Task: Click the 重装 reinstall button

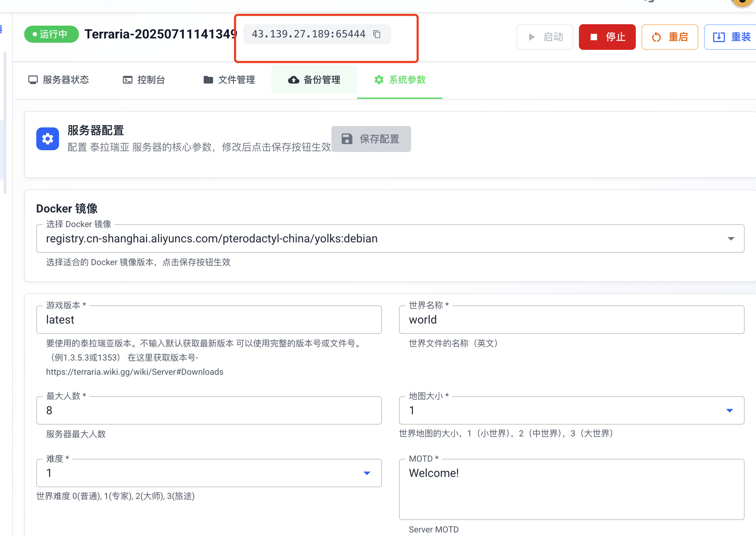Action: (731, 37)
